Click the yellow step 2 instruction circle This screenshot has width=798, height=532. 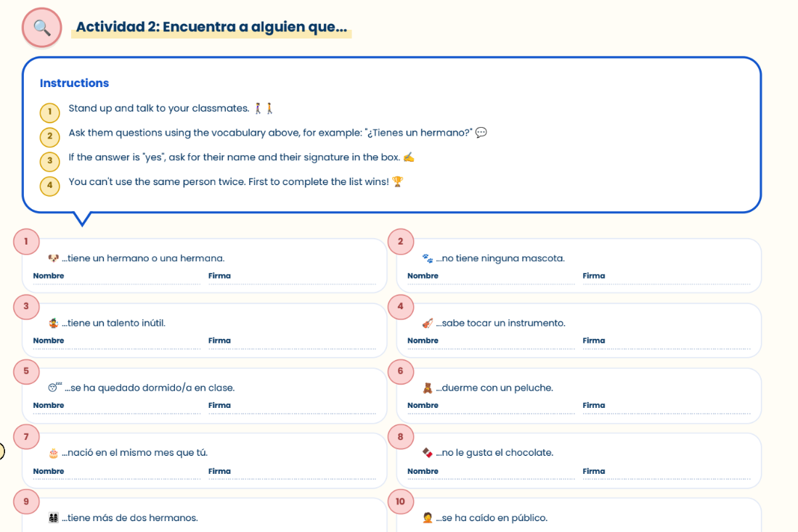coord(50,136)
